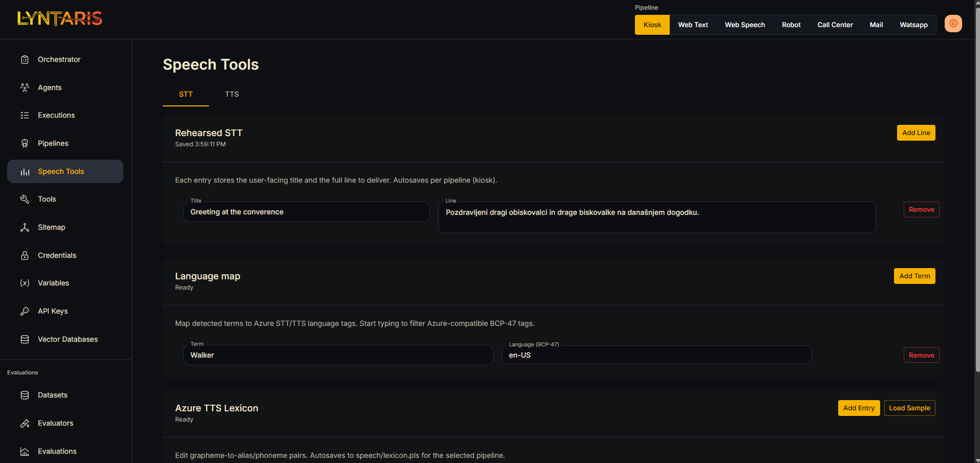
Task: Open the Pipelines panel
Action: pyautogui.click(x=53, y=143)
